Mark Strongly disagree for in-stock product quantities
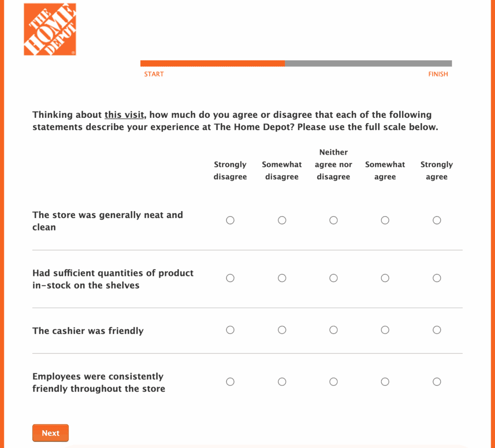Image resolution: width=495 pixels, height=448 pixels. [x=230, y=278]
